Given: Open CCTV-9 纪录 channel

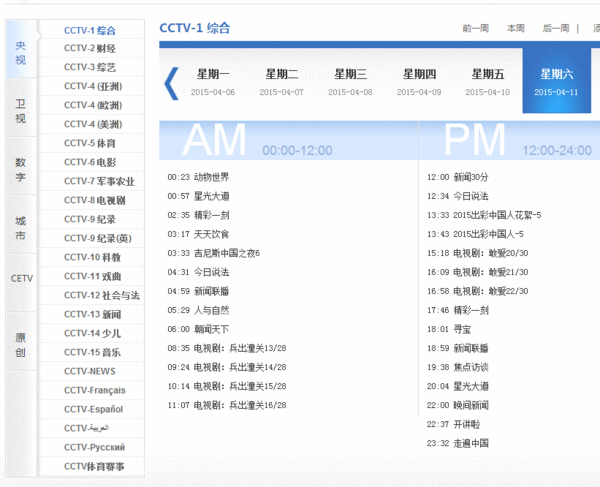Looking at the screenshot, I should (x=92, y=219).
